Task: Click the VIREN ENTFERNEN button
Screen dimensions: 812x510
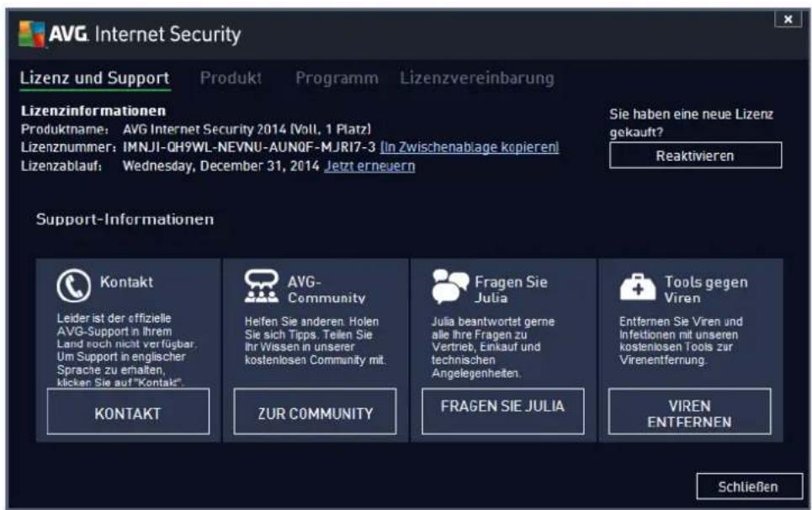Action: [x=689, y=412]
